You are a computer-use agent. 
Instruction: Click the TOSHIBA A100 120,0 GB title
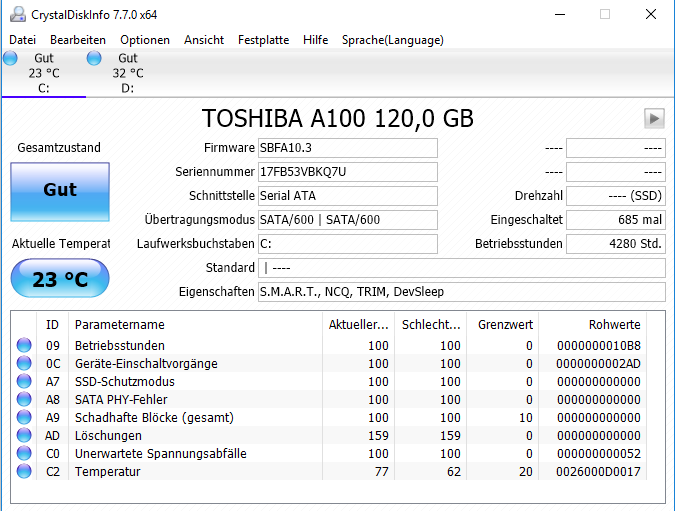click(338, 118)
